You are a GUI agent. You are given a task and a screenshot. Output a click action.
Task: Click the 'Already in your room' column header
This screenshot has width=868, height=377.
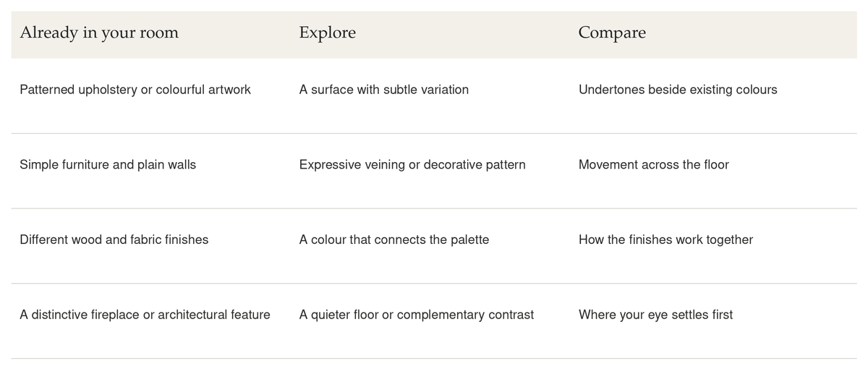point(99,33)
